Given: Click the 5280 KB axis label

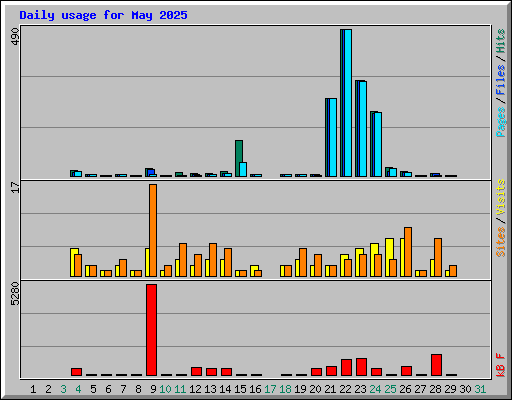Looking at the screenshot, I should coord(15,294).
